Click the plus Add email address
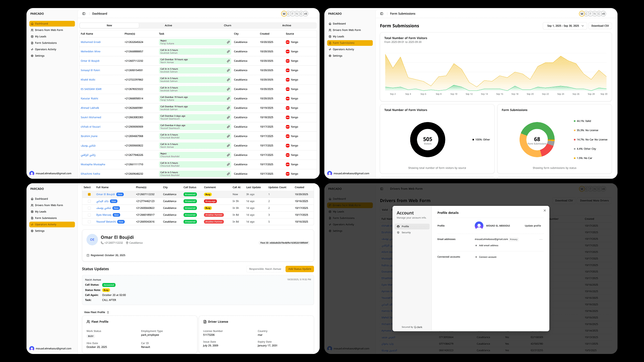The width and height of the screenshot is (644, 362). pos(476,246)
